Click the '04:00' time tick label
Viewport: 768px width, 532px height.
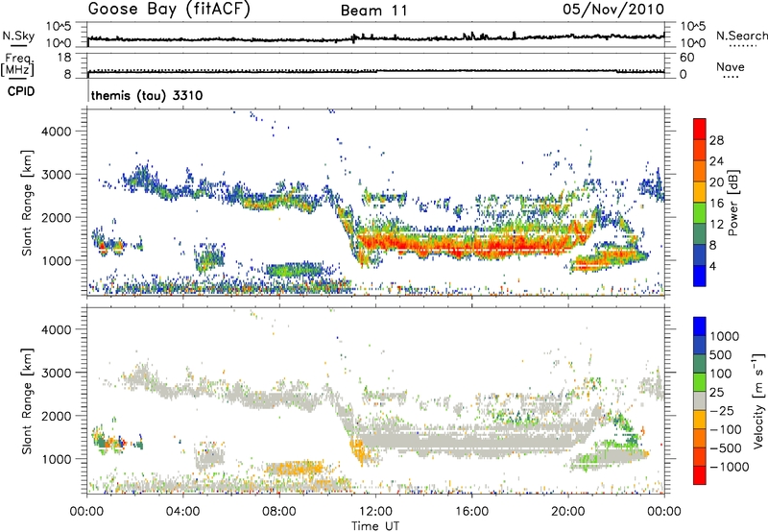(x=183, y=512)
